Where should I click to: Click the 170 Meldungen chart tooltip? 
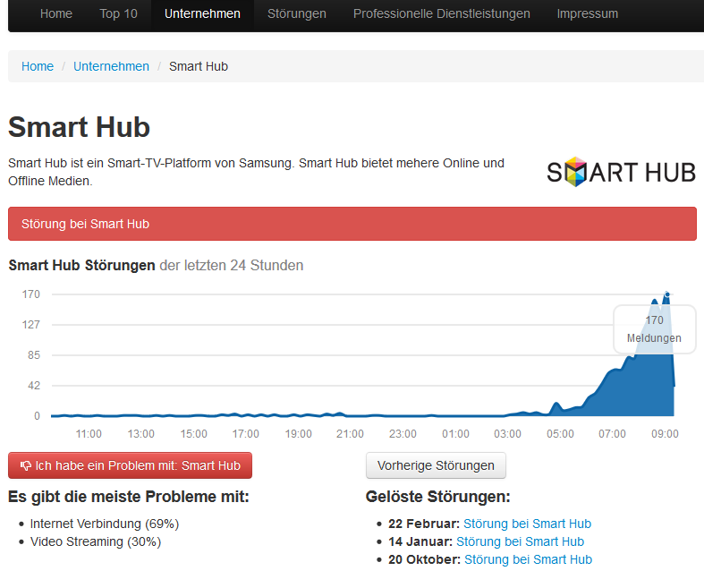(655, 329)
